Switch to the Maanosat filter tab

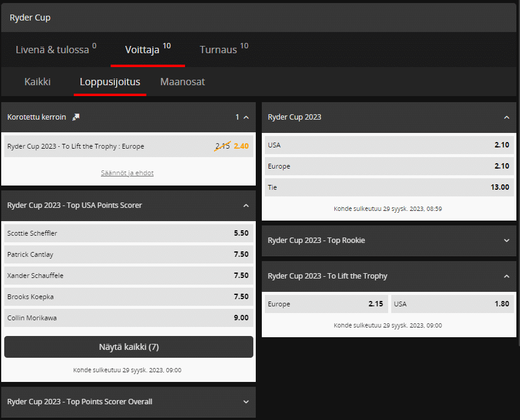[x=183, y=82]
